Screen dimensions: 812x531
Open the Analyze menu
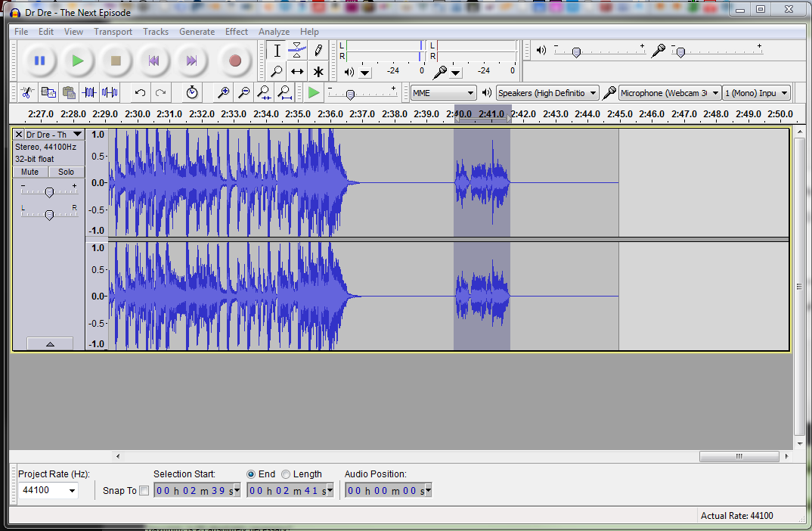tap(274, 32)
